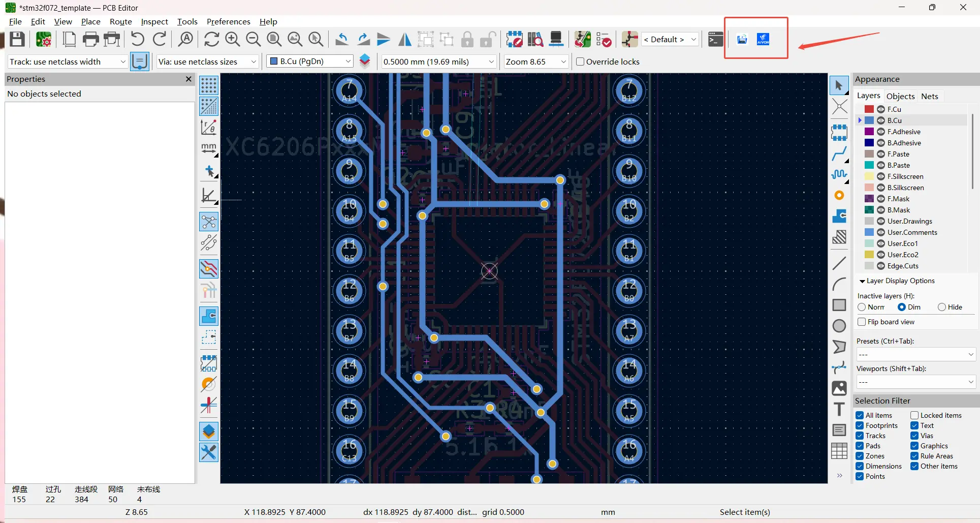This screenshot has height=523, width=980.
Task: Switch to the Nets tab
Action: coord(930,96)
